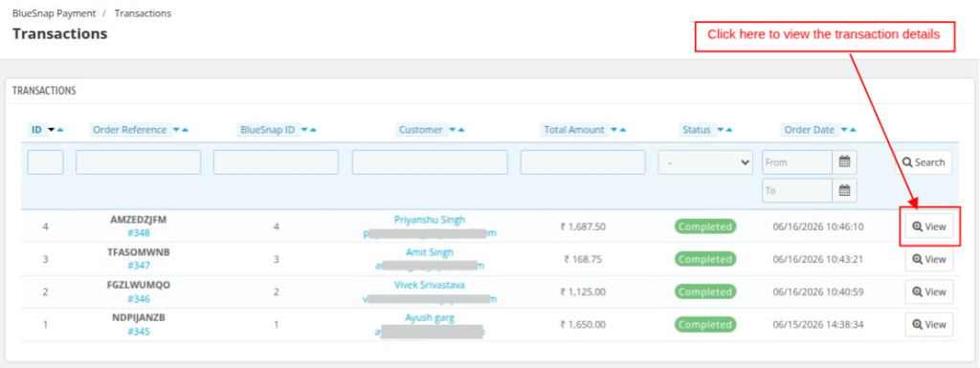Sort Customer column descending arrow
Screen dimensions: 980x368
pyautogui.click(x=453, y=130)
